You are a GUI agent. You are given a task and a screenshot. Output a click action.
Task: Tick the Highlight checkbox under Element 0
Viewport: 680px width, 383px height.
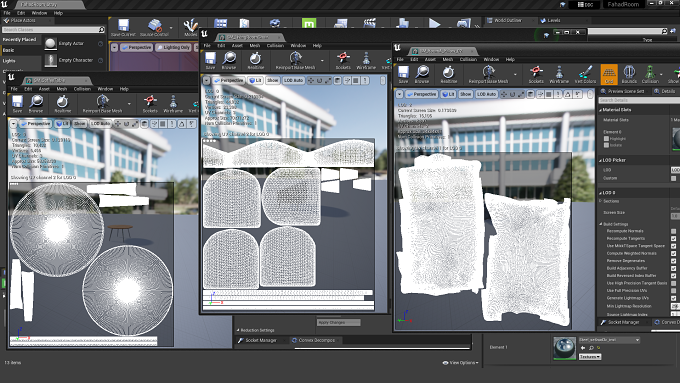coord(606,139)
